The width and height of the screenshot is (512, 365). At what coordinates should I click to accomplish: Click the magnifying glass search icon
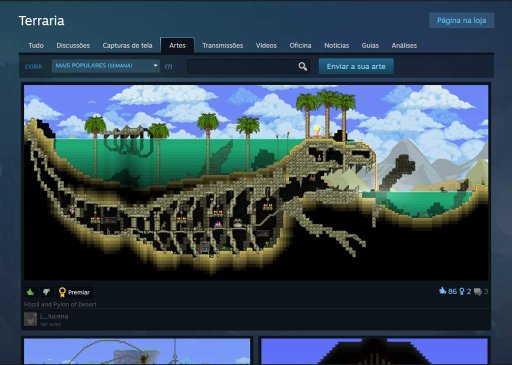click(x=303, y=66)
